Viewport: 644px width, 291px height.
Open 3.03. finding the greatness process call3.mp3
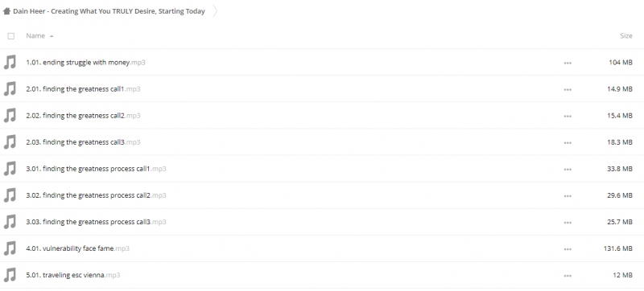96,222
